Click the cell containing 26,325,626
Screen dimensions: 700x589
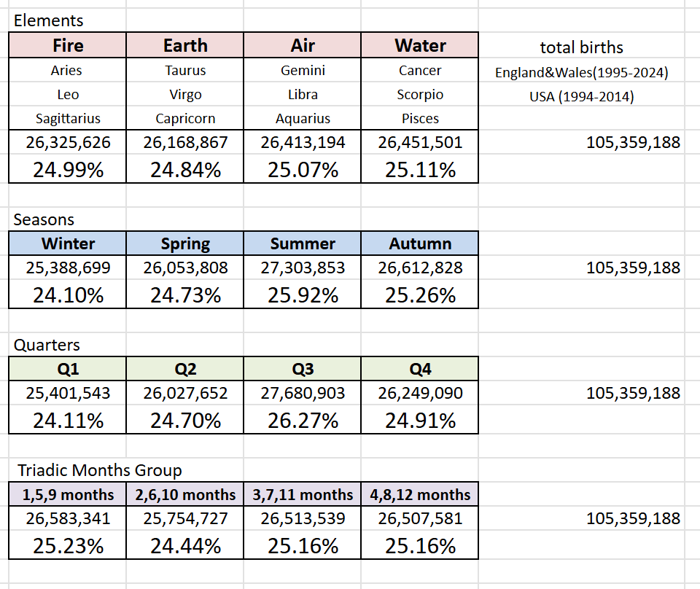click(x=68, y=143)
